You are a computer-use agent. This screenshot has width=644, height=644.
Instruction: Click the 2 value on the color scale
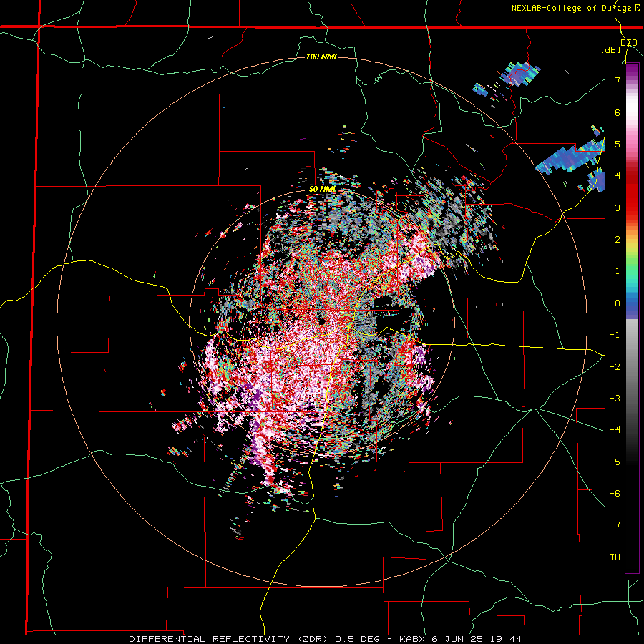[x=618, y=240]
